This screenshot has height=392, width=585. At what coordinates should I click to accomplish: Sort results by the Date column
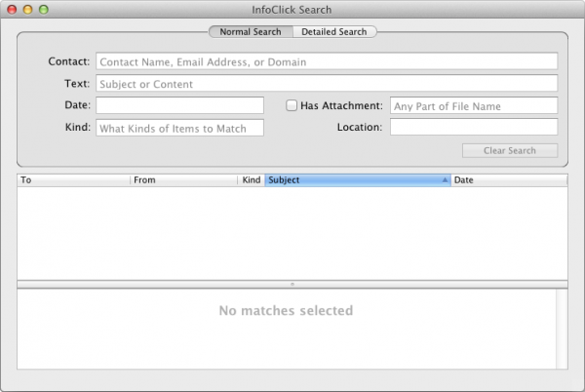509,180
